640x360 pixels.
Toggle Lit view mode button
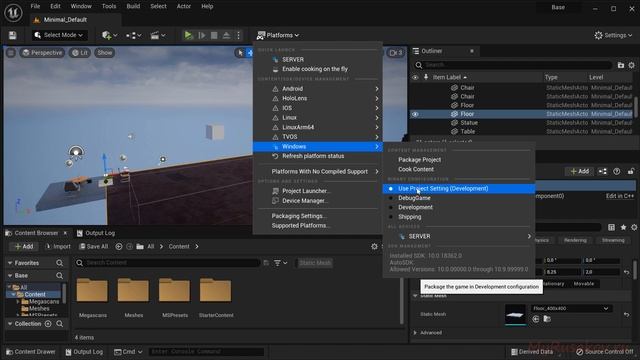(x=80, y=53)
